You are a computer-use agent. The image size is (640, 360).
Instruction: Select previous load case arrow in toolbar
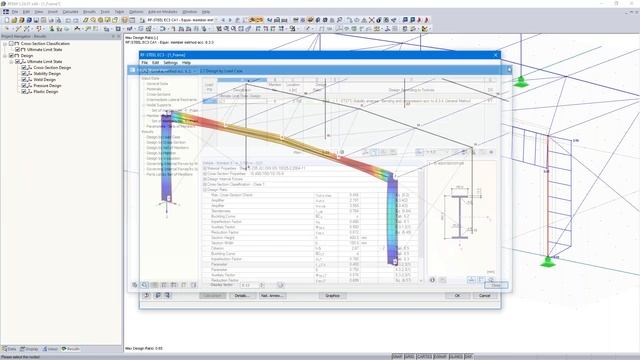223,20
